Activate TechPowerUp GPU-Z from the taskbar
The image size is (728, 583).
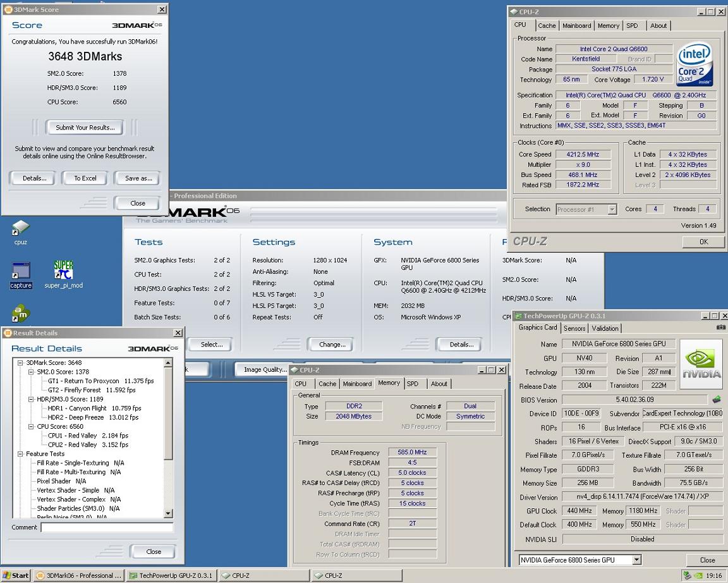(x=171, y=575)
